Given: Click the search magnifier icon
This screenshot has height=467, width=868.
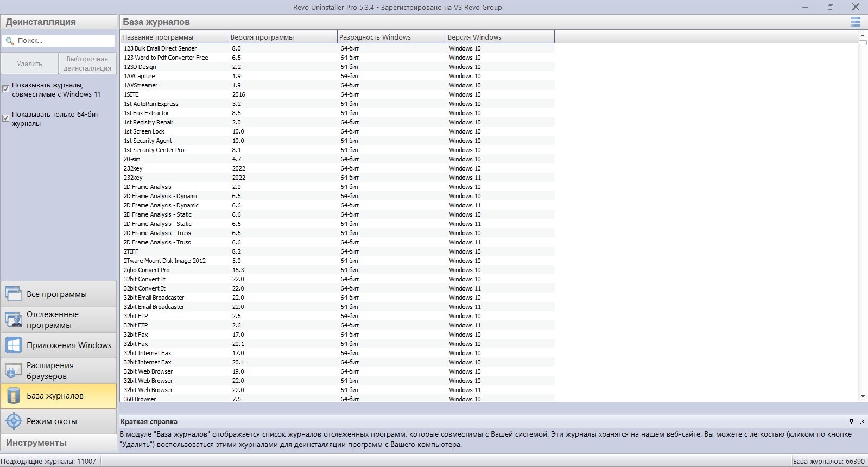Looking at the screenshot, I should pos(9,41).
